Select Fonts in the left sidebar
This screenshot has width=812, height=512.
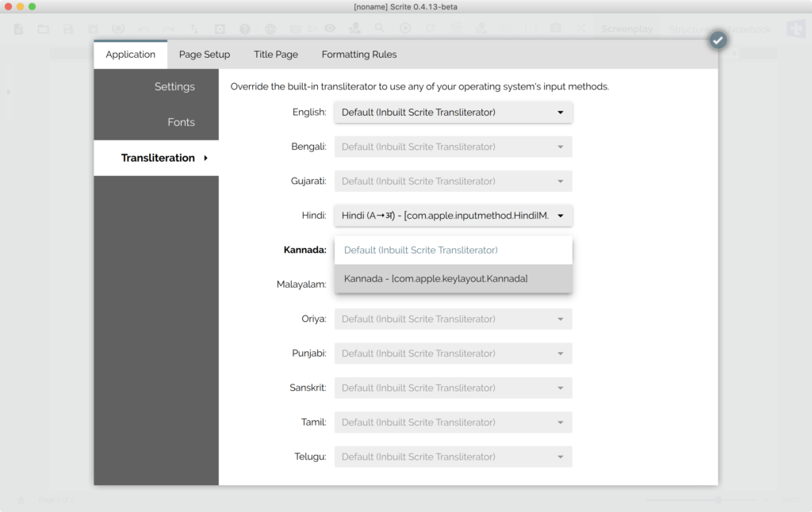coord(181,122)
